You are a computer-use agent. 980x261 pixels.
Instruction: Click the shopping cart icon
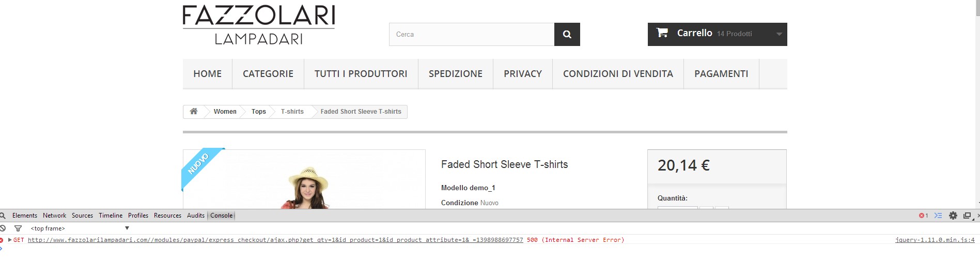pos(662,33)
